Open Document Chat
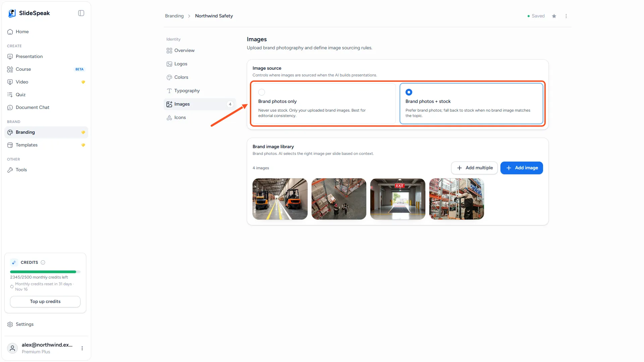Screen dimensions: 644x362 point(46,108)
